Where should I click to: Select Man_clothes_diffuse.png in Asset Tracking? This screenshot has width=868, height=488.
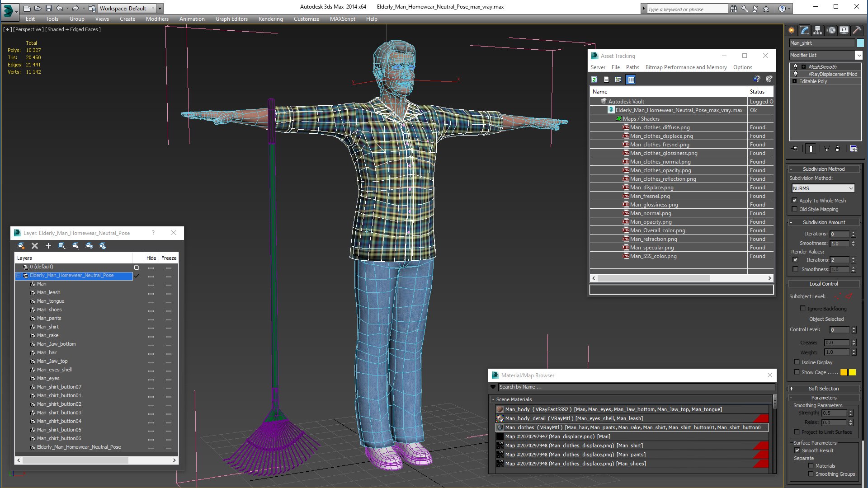click(660, 127)
